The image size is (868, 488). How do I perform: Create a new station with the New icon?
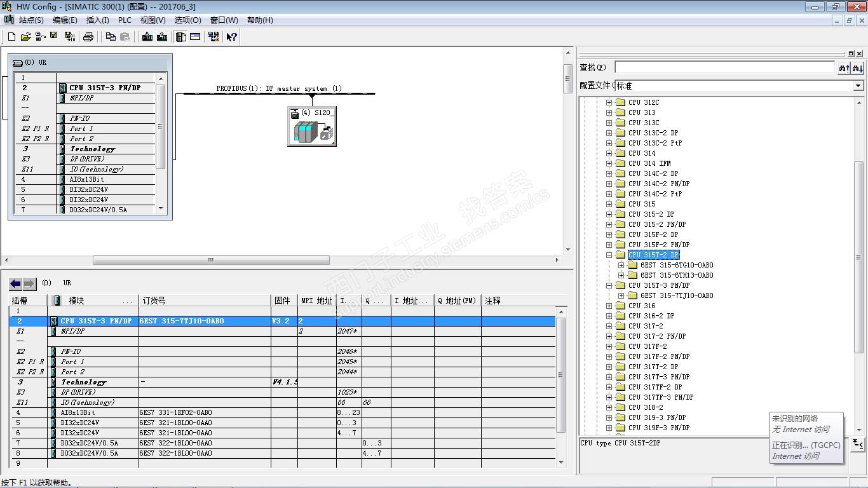[x=11, y=37]
